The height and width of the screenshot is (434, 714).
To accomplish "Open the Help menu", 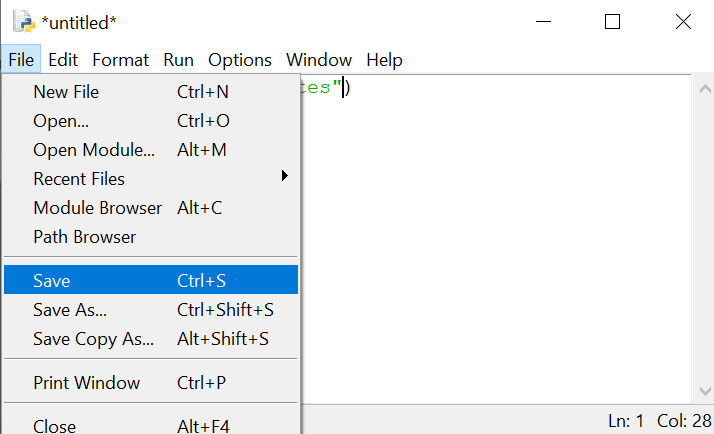I will pos(384,60).
